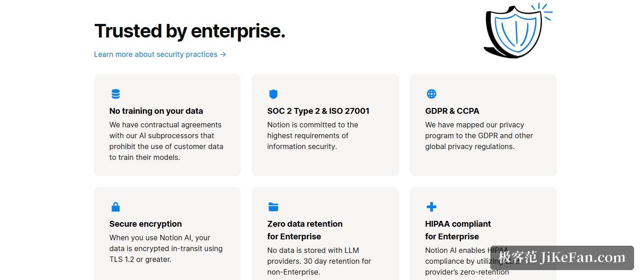Select the Secure encryption card title
The image size is (644, 280).
[146, 224]
